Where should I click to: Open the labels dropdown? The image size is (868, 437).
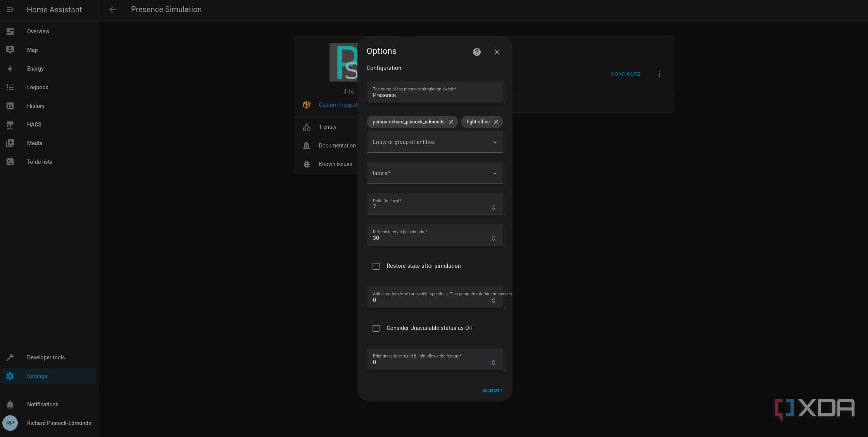tap(495, 173)
